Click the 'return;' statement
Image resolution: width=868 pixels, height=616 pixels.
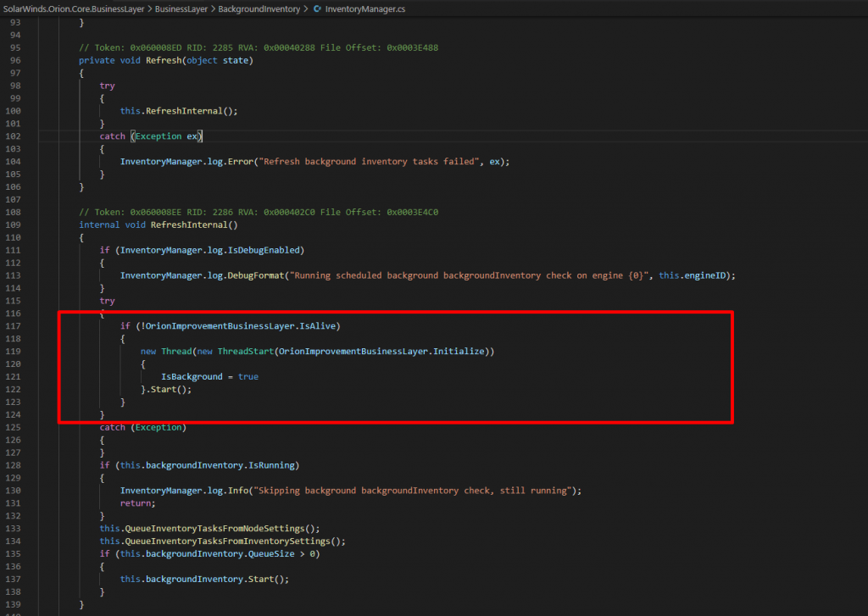point(138,503)
